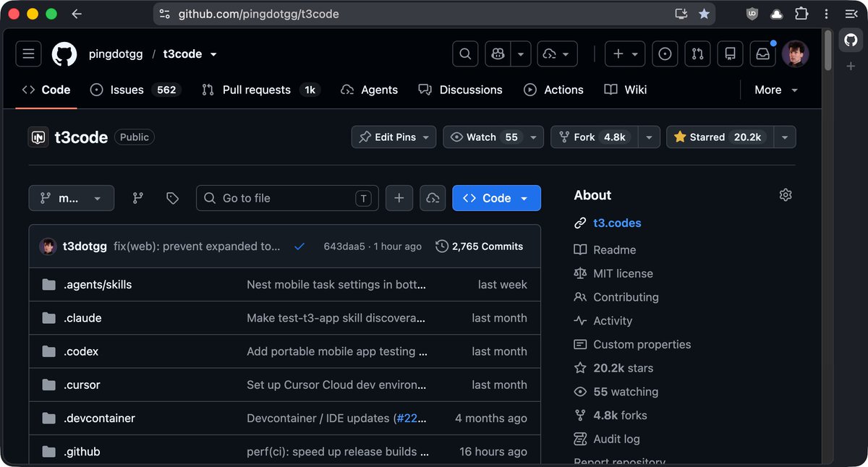This screenshot has width=868, height=467.
Task: Open the 20.2k stars link
Action: [x=623, y=368]
